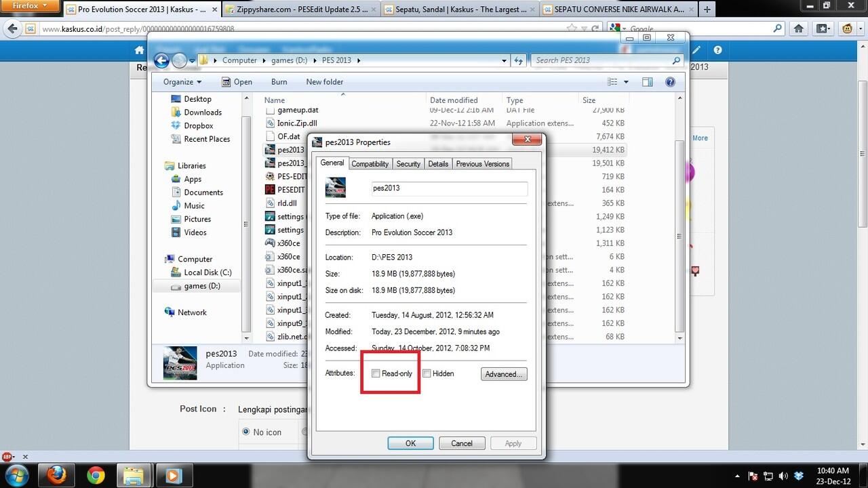Open the Windows Start menu
The height and width of the screenshot is (488, 868).
click(x=16, y=476)
